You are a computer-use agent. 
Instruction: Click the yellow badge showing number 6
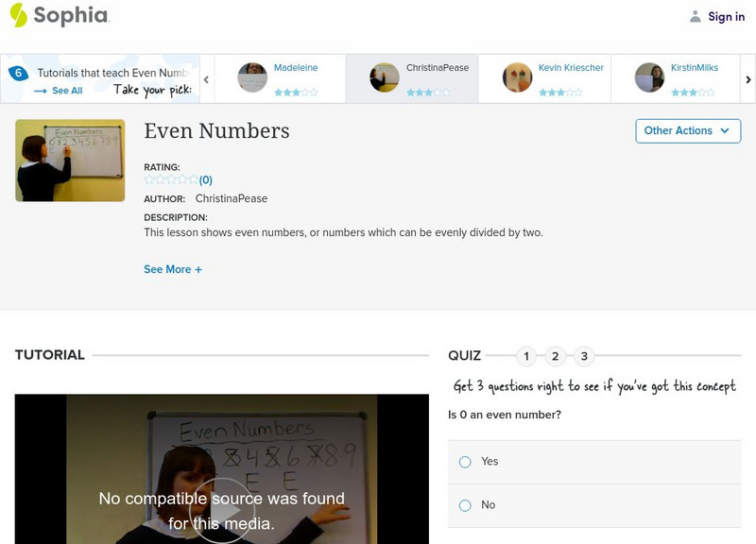pos(18,70)
